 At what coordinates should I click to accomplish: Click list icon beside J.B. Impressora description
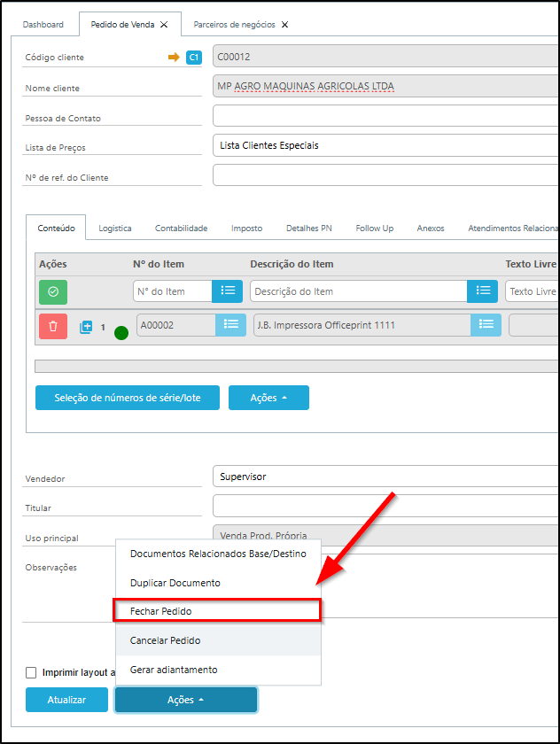486,325
